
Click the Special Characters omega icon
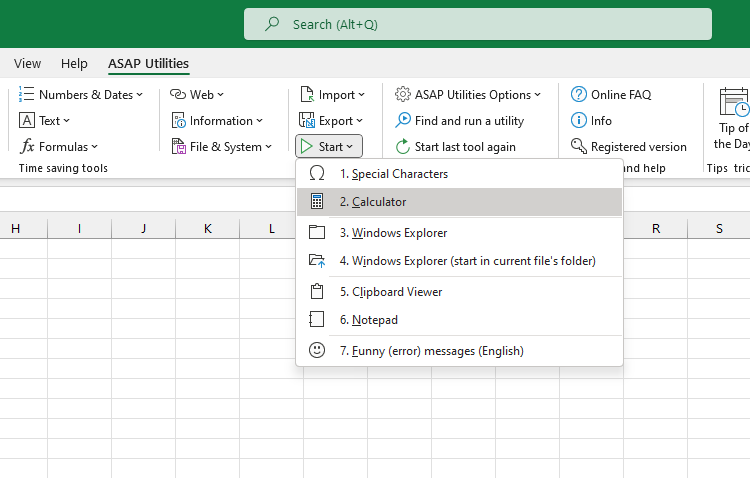317,173
